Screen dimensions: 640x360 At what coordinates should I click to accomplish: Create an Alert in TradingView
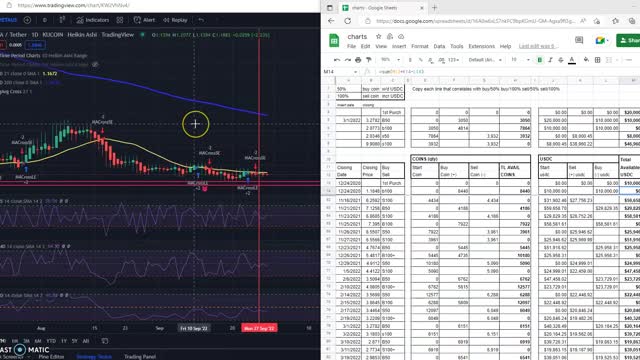point(144,20)
